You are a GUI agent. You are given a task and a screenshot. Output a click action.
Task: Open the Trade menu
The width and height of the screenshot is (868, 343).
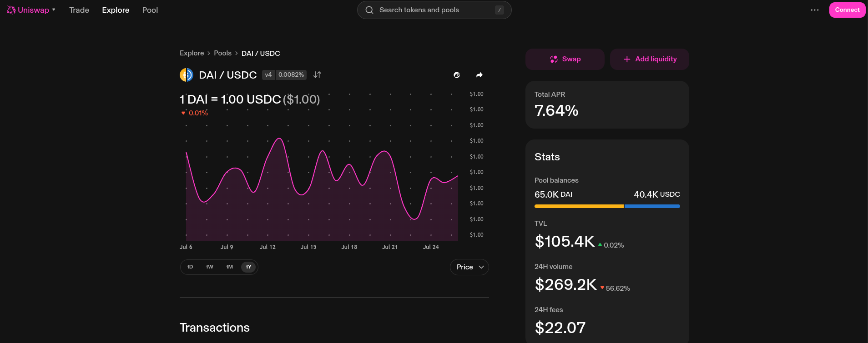pos(79,10)
